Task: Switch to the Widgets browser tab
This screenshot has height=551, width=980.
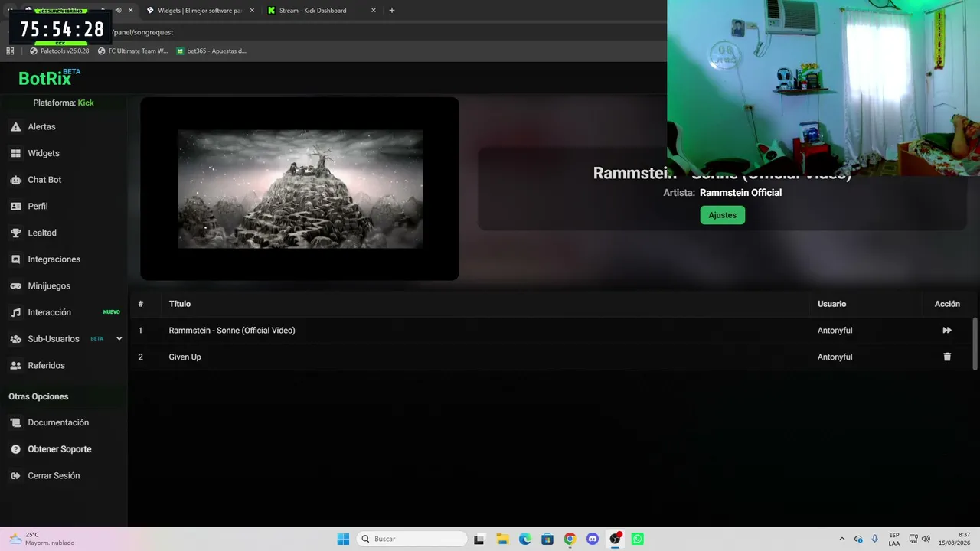Action: (200, 11)
